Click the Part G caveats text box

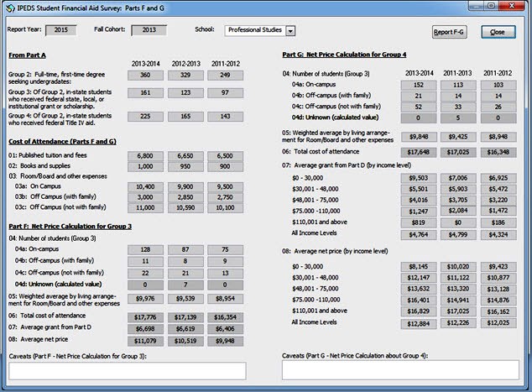tap(400, 370)
